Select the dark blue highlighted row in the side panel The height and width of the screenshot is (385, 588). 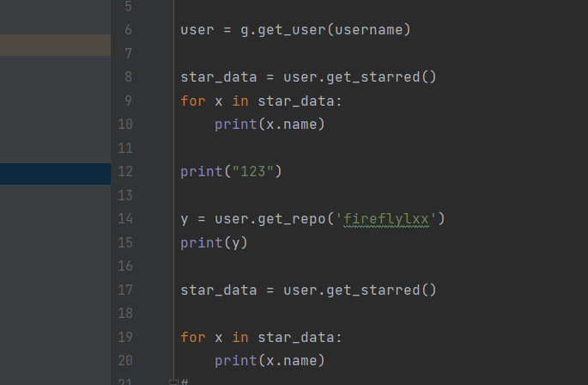pyautogui.click(x=55, y=174)
